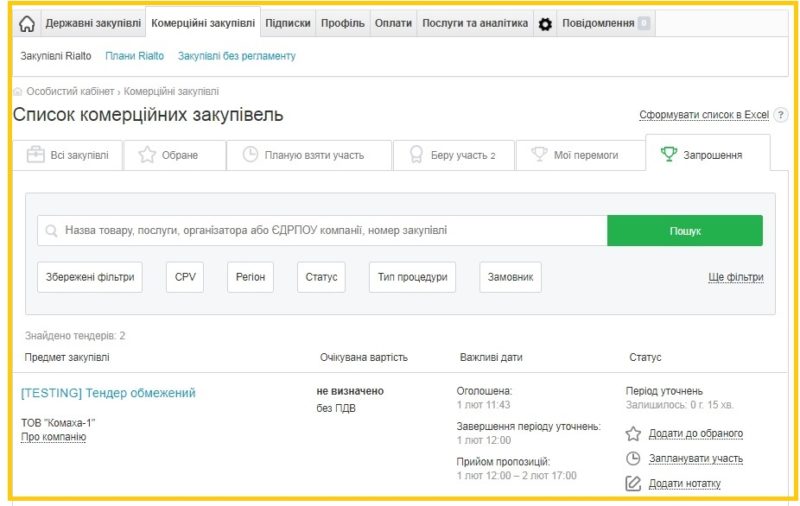Expand the Замовник filter
Image resolution: width=800 pixels, height=506 pixels.
pos(510,277)
